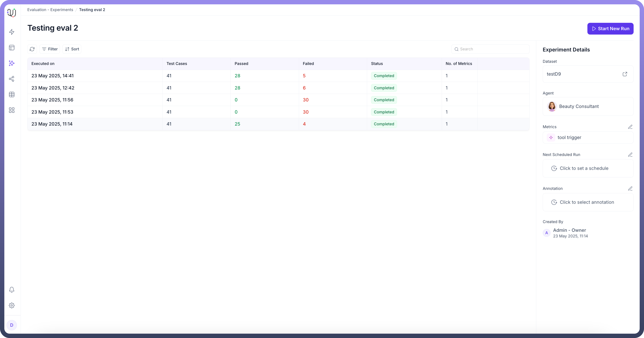Screen dimensions: 644x338
Task: Open the share nodes sidebar icon
Action: (12, 79)
